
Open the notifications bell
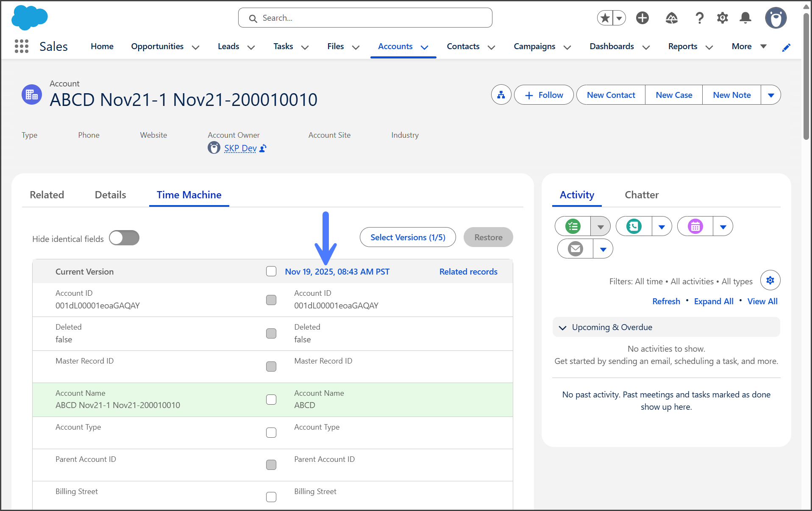(x=745, y=18)
